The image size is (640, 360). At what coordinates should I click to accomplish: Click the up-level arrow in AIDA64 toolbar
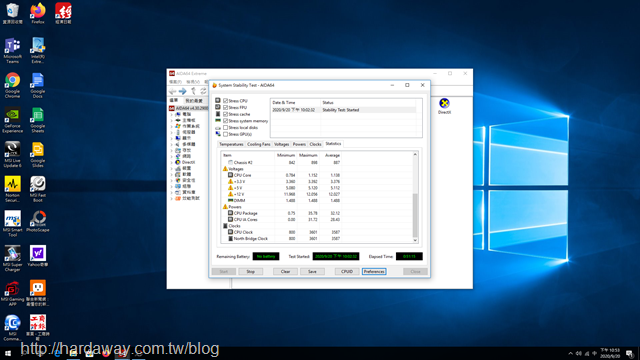point(193,91)
